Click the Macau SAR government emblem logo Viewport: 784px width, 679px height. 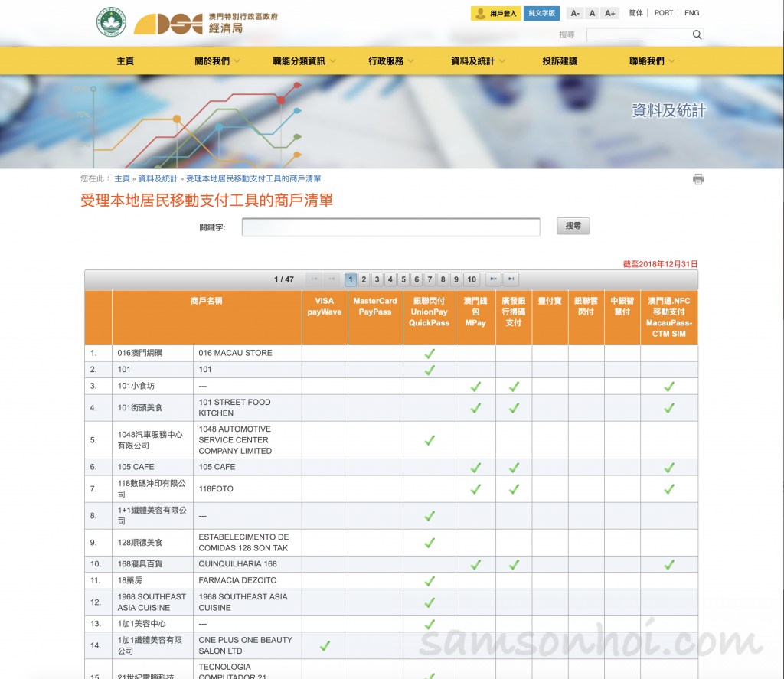[x=111, y=22]
